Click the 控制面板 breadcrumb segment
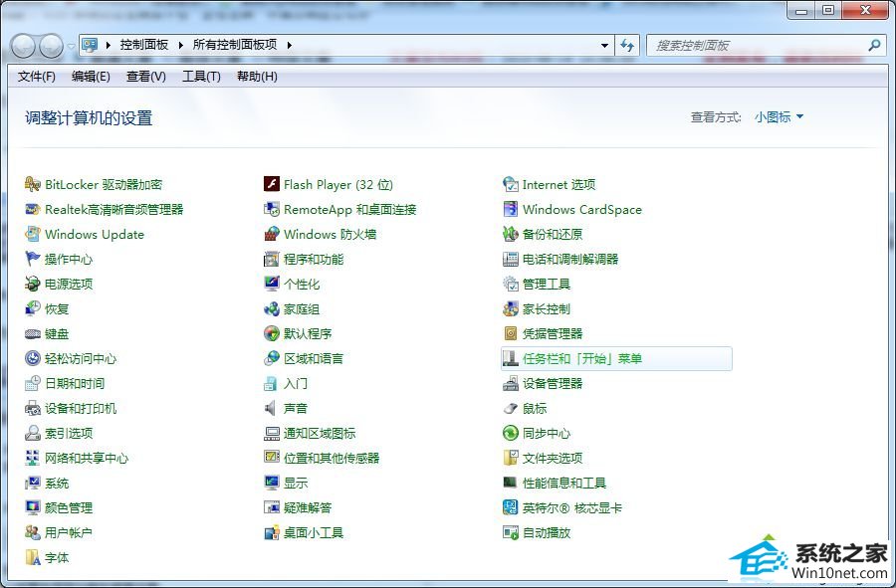Screen dimensions: 896x588 [x=144, y=45]
